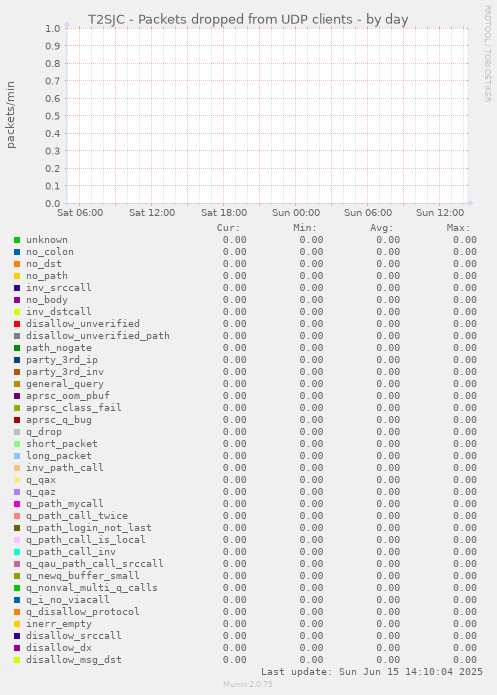The width and height of the screenshot is (497, 695).
Task: Click the 'Sat 12:00' x-axis label
Action: [x=152, y=213]
